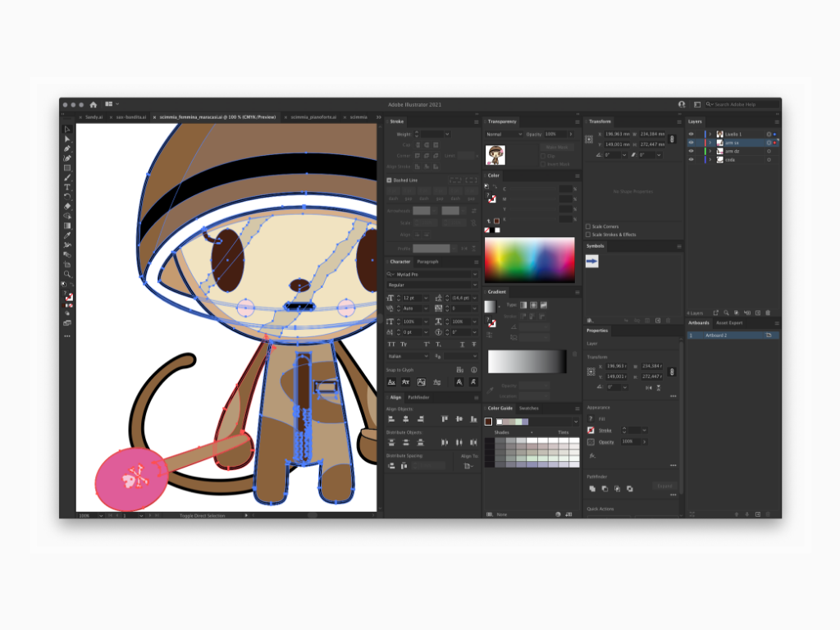Hide the Livello 1 layer
This screenshot has width=840, height=630.
point(691,134)
